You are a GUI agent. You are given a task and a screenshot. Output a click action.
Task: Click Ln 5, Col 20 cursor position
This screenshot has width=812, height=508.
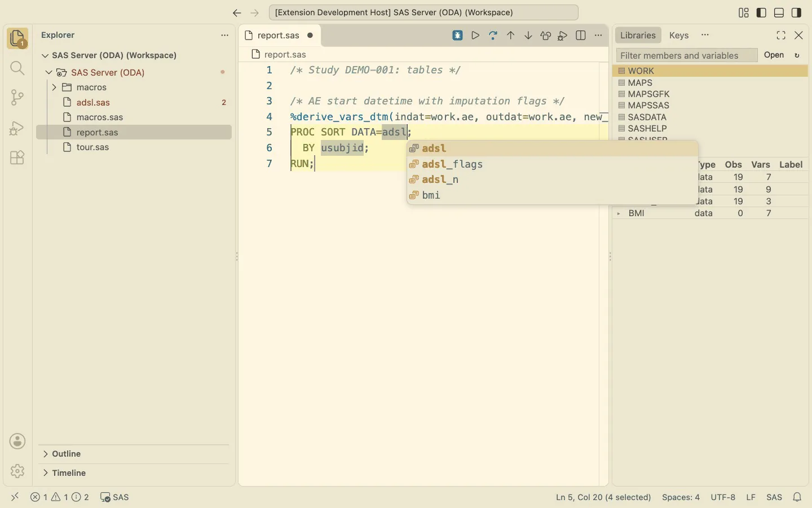coord(604,497)
